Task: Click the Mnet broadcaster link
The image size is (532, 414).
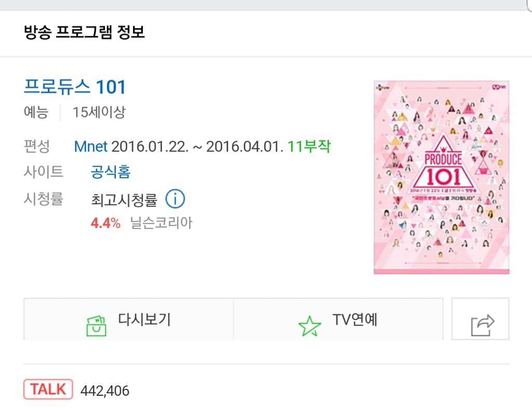Action: 91,146
